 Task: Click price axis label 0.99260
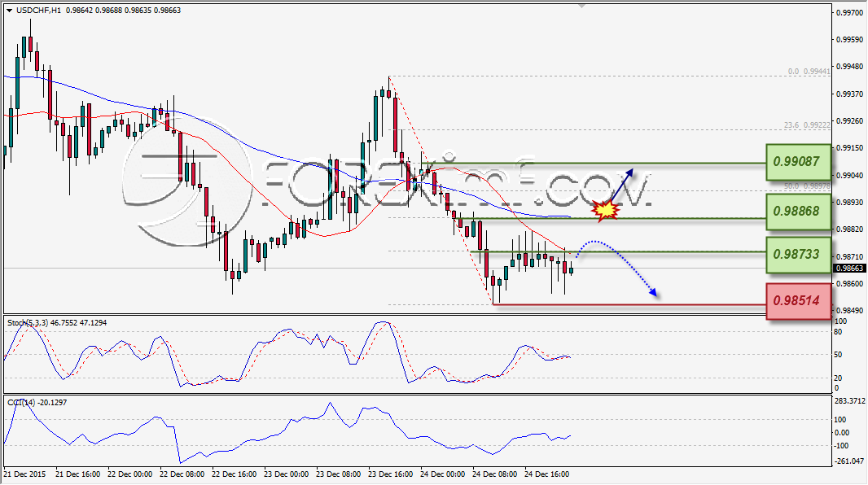[849, 121]
